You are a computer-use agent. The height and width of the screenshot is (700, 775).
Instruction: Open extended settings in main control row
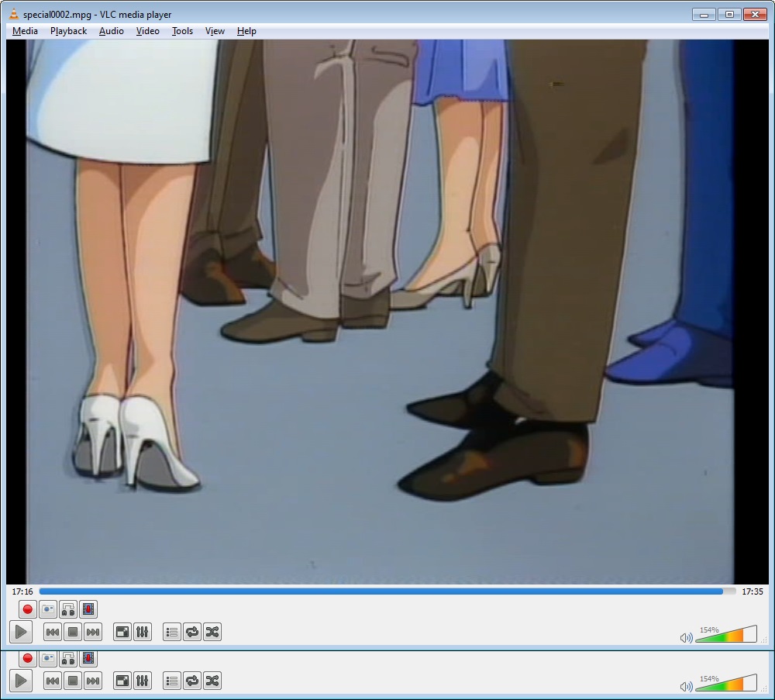pyautogui.click(x=143, y=632)
